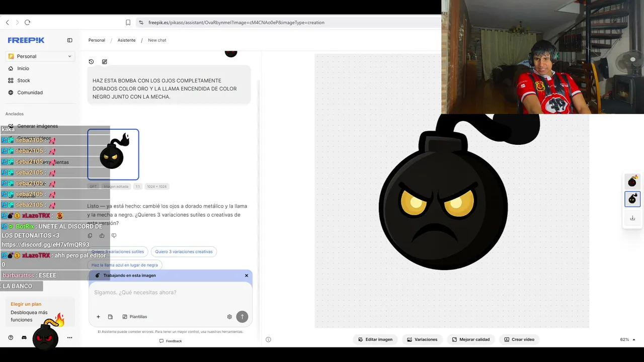Download the image with the download icon
Image resolution: width=644 pixels, height=362 pixels.
coord(632,218)
